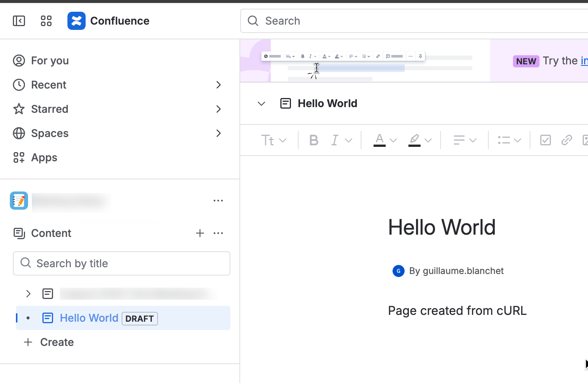The width and height of the screenshot is (588, 383).
Task: Click the Recent clock icon
Action: tap(19, 85)
